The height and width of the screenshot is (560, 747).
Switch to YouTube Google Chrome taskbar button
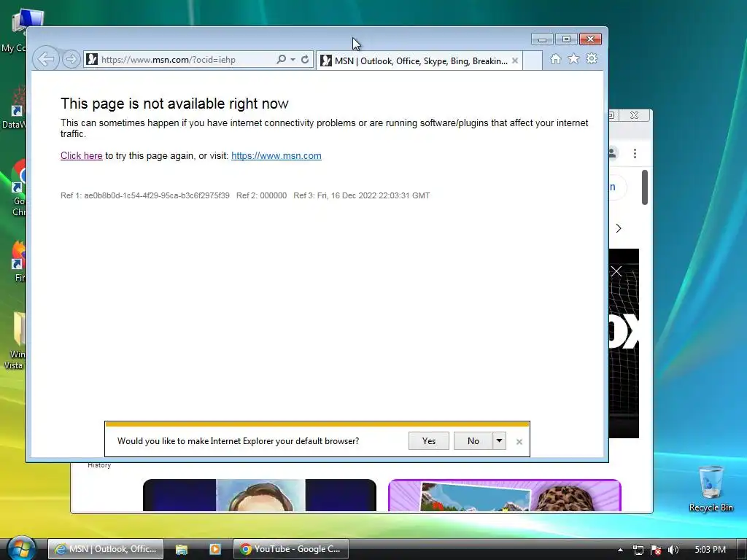(290, 549)
